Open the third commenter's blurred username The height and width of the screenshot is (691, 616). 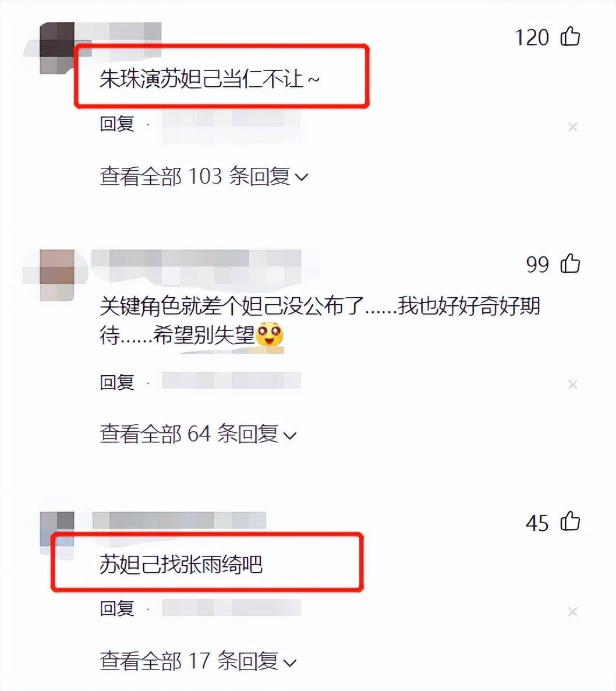pos(179,520)
